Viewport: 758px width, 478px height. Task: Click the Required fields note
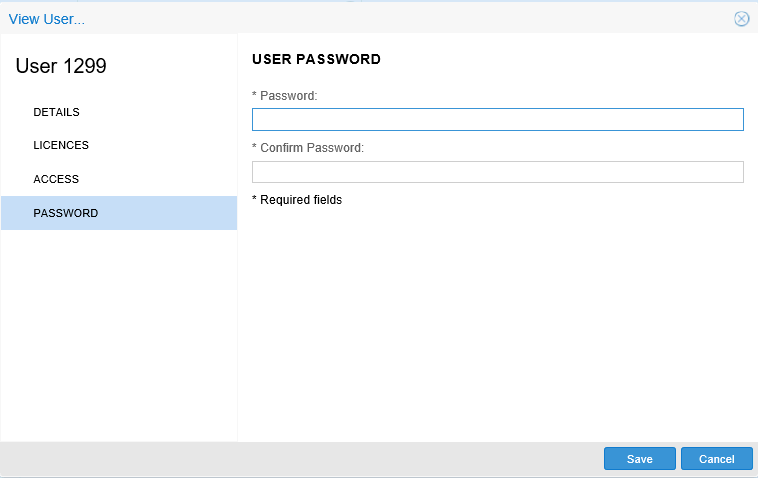click(300, 200)
